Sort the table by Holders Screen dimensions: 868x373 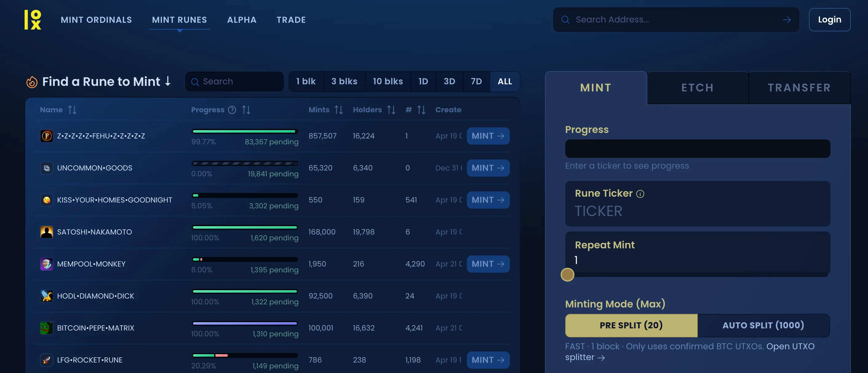click(x=391, y=110)
